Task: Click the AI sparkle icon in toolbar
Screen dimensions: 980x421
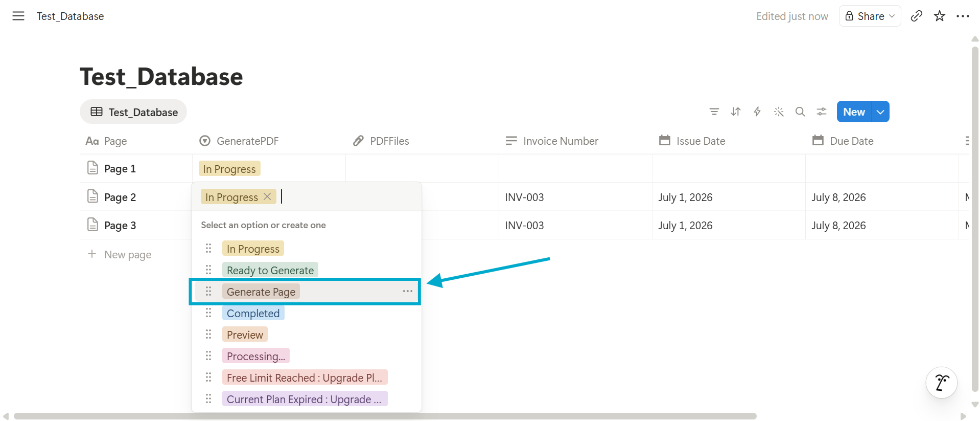Action: click(779, 112)
